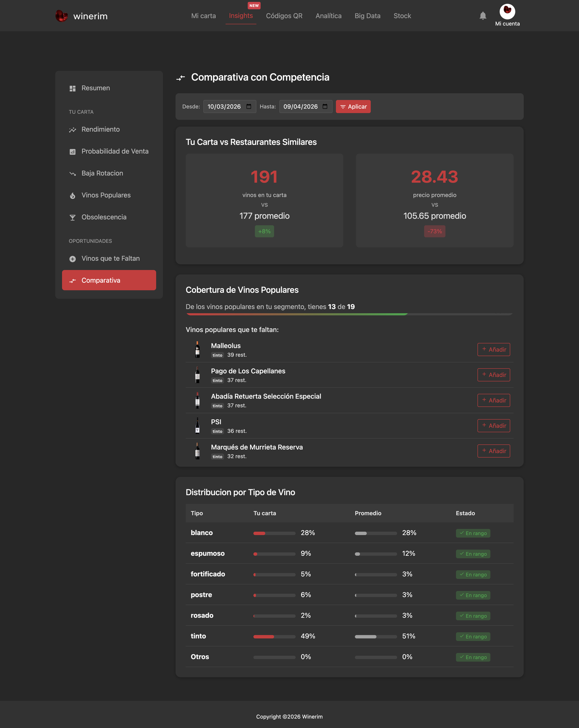This screenshot has height=728, width=579.
Task: Click the Estado column header
Action: [x=466, y=513]
